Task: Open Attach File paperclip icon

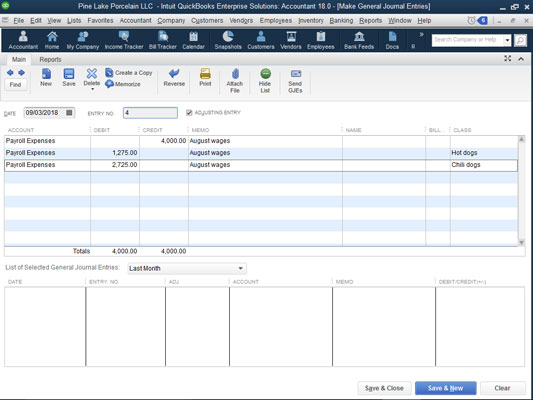Action: tap(235, 74)
